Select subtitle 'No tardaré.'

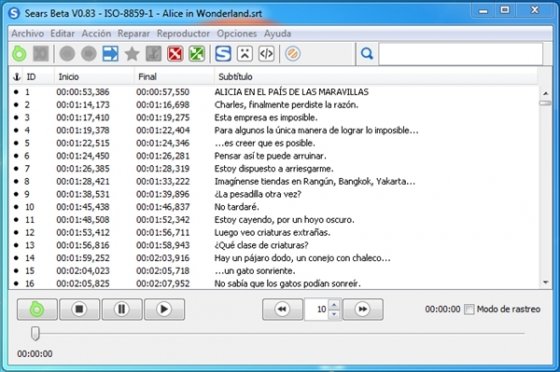(237, 207)
